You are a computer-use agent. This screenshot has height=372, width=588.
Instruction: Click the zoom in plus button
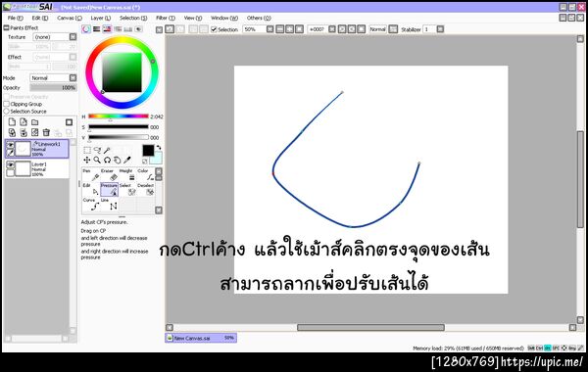coord(289,28)
